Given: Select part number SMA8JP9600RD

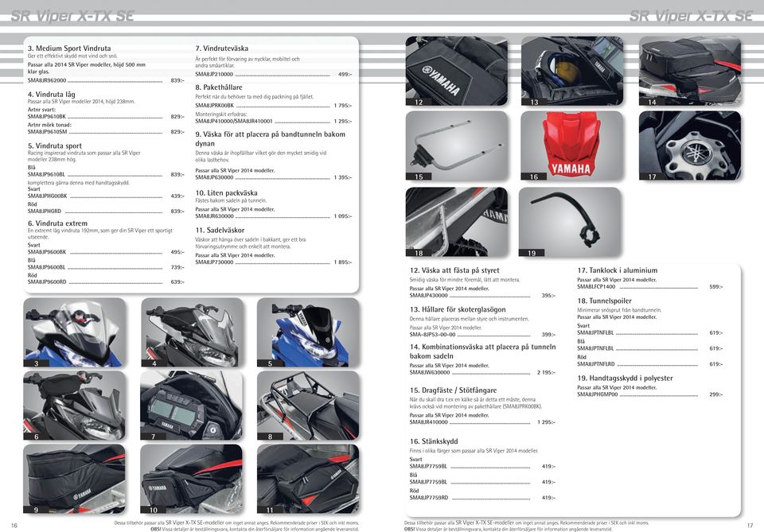Looking at the screenshot, I should pyautogui.click(x=47, y=282).
